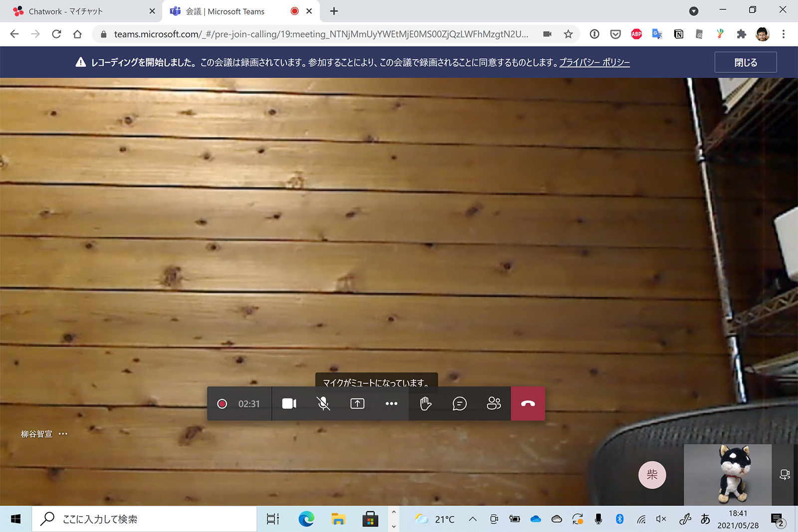The width and height of the screenshot is (798, 532).
Task: Click the microphone tray icon
Action: pyautogui.click(x=598, y=519)
